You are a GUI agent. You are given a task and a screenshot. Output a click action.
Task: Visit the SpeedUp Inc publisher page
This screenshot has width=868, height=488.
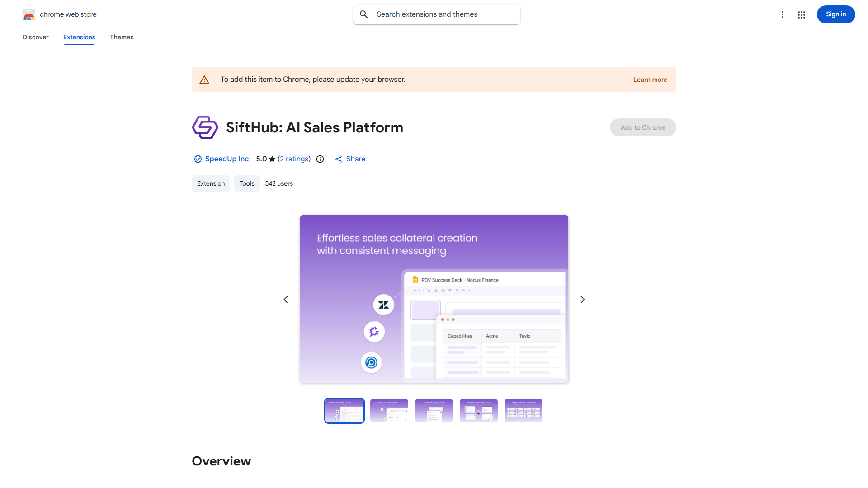coord(226,159)
